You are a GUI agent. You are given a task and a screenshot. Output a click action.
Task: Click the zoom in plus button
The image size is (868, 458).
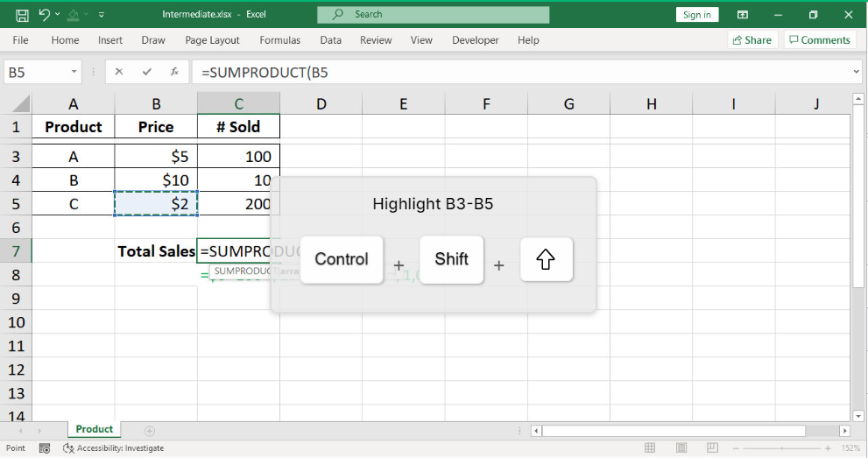828,448
